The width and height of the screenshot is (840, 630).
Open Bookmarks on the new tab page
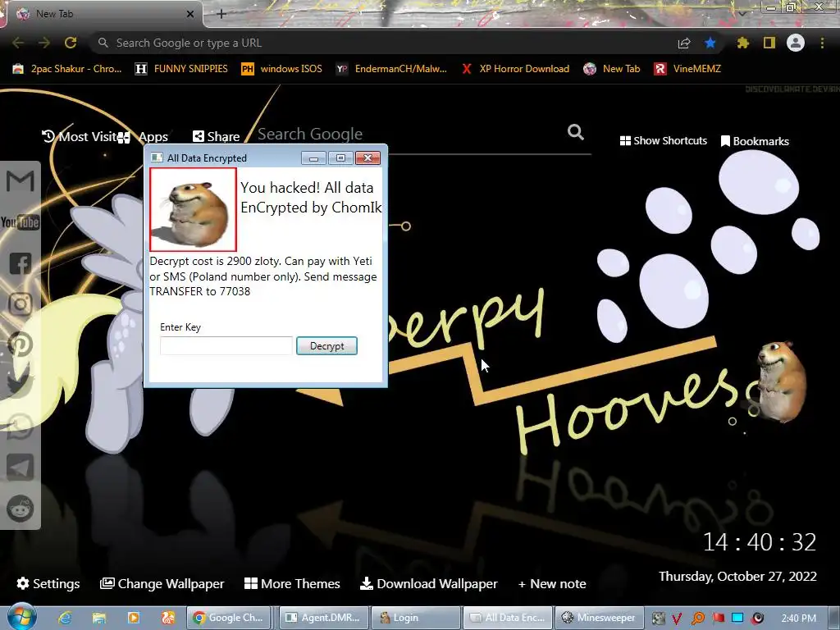(755, 141)
